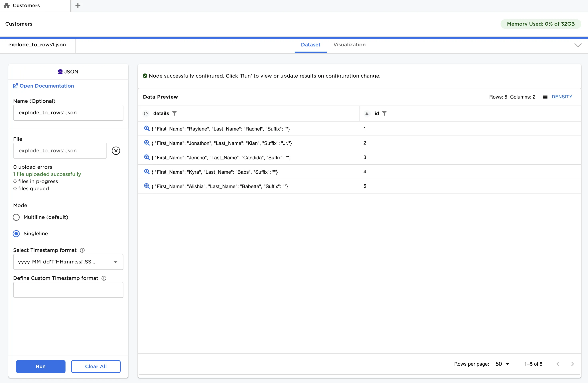588x383 pixels.
Task: Switch to the Visualization tab
Action: tap(349, 45)
